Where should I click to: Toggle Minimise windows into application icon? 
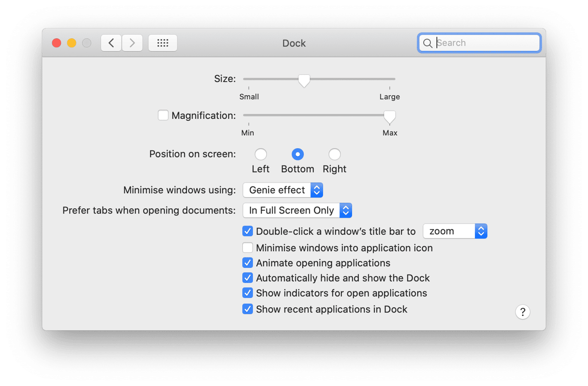(248, 248)
